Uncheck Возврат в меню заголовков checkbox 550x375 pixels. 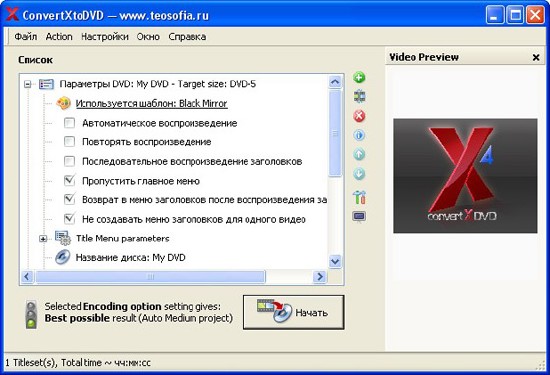point(69,200)
